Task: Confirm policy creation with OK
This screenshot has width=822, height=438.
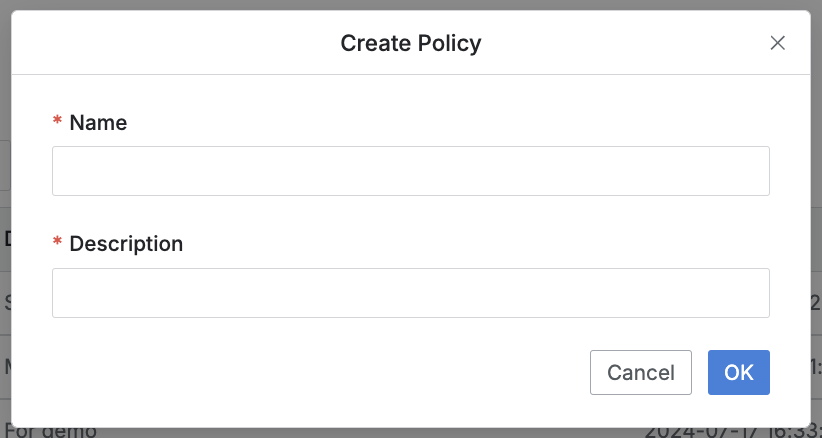Action: point(738,373)
